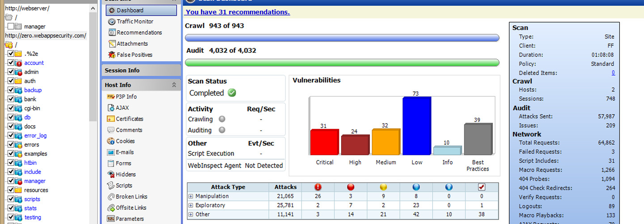The width and height of the screenshot is (644, 224).
Task: Click the red Critical vulnerabilities bar
Action: click(x=324, y=142)
